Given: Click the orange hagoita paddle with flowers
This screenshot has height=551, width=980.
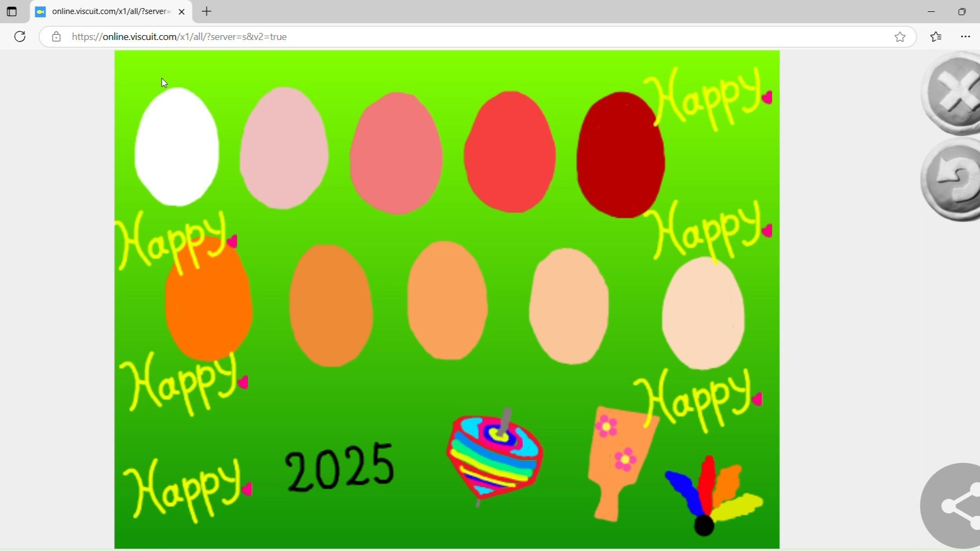Looking at the screenshot, I should coord(622,463).
